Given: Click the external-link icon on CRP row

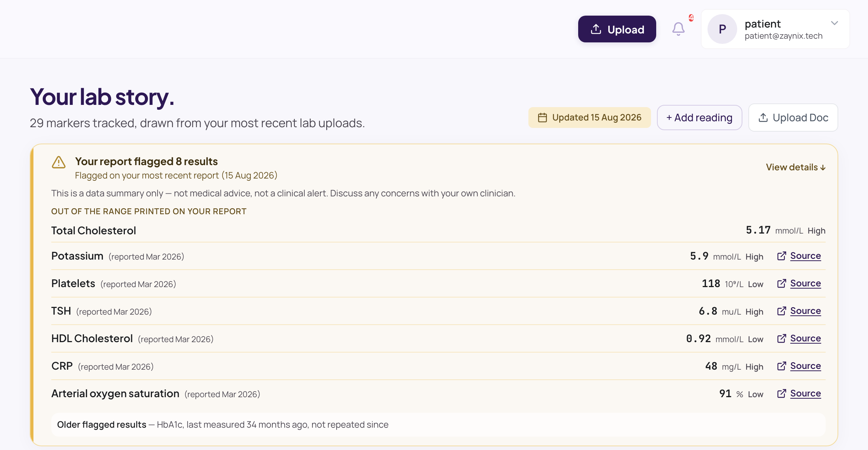Looking at the screenshot, I should 782,366.
